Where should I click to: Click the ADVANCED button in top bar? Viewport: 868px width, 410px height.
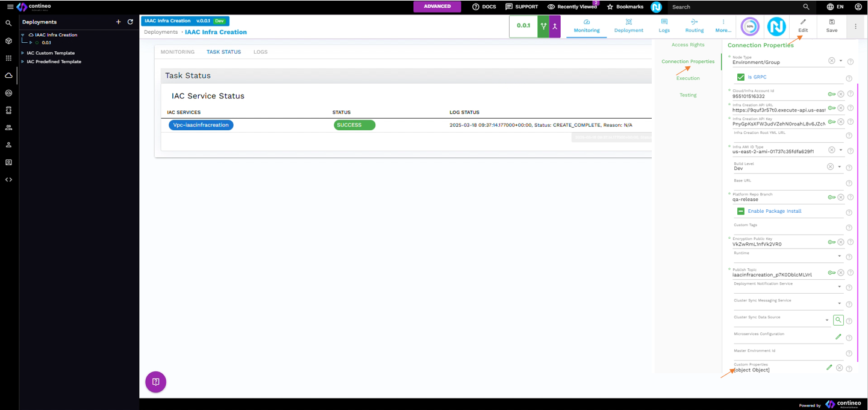tap(437, 7)
